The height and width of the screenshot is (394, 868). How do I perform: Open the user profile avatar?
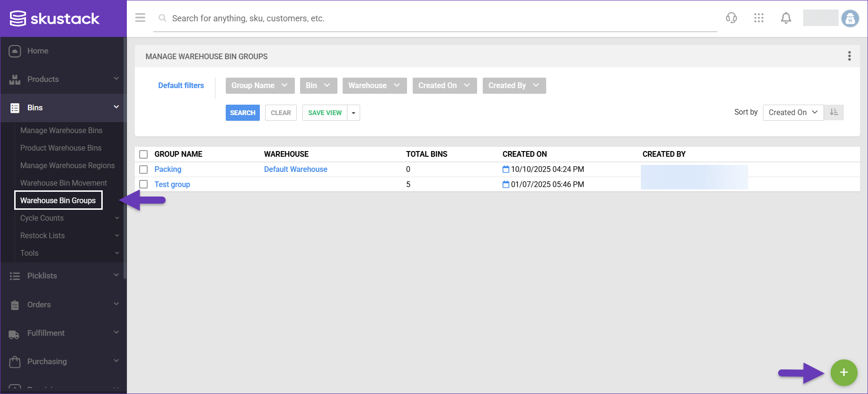coord(850,18)
